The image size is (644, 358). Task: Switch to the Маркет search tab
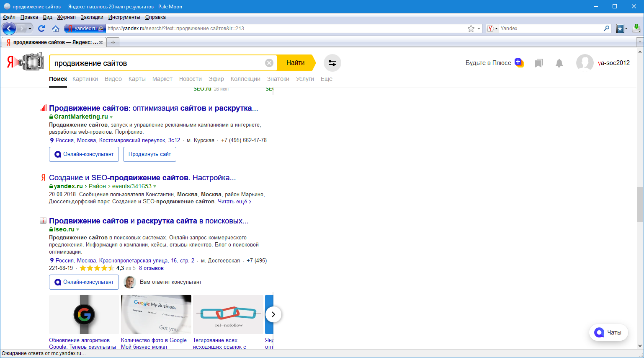(x=162, y=79)
